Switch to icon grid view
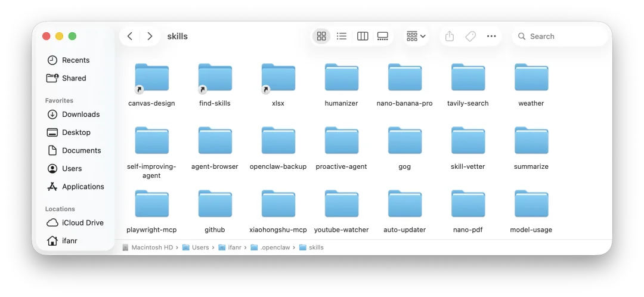The image size is (644, 297). (321, 36)
